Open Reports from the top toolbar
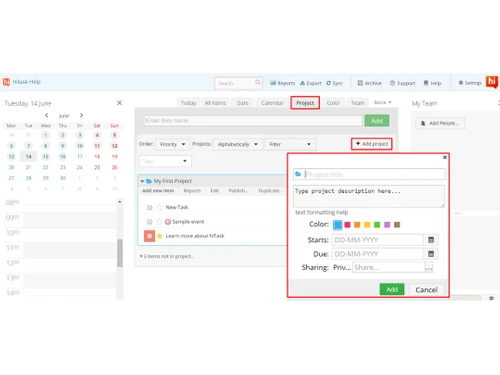 coord(282,83)
